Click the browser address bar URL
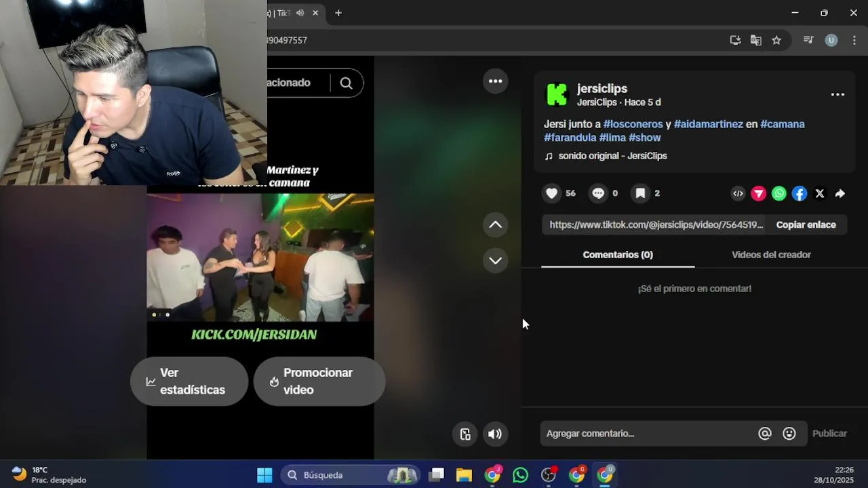 coord(288,41)
